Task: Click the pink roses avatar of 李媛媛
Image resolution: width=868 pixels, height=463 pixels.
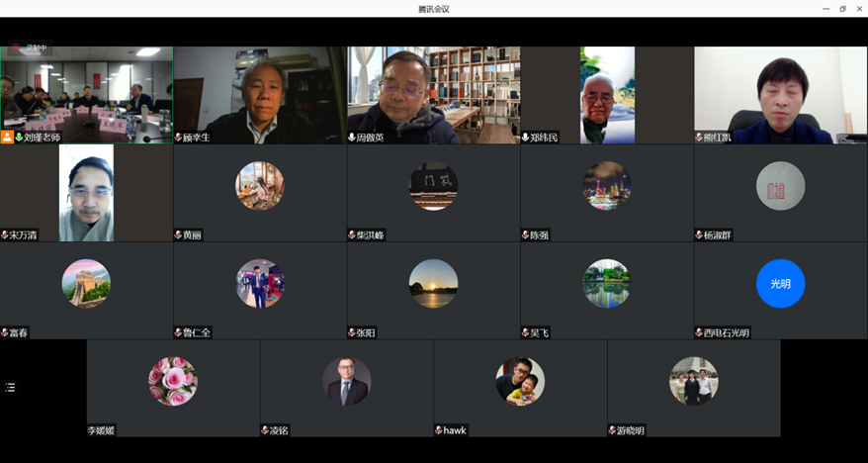Action: pos(173,381)
